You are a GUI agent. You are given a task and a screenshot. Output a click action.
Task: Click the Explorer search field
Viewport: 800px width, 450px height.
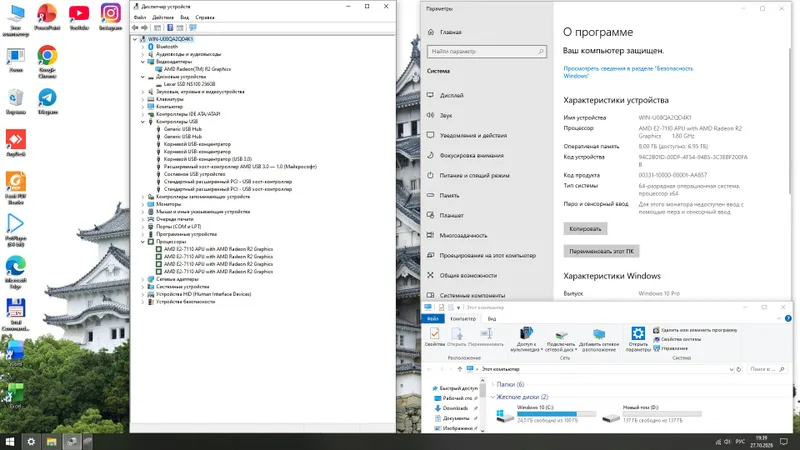(766, 369)
